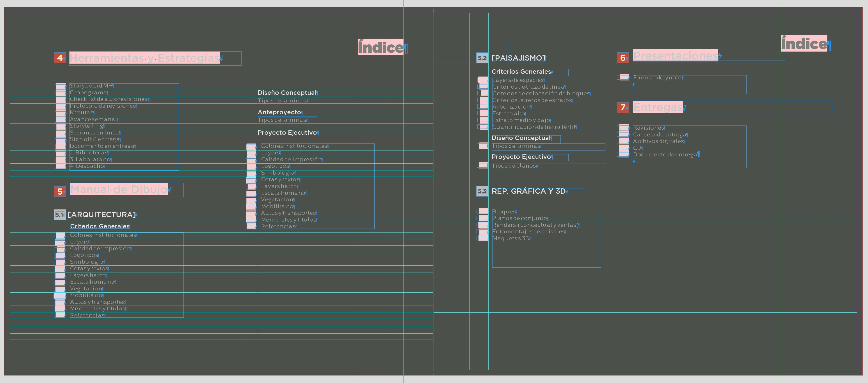Image resolution: width=868 pixels, height=383 pixels.
Task: Click the REP. GRÁFICA Y 3D heading
Action: pyautogui.click(x=528, y=191)
